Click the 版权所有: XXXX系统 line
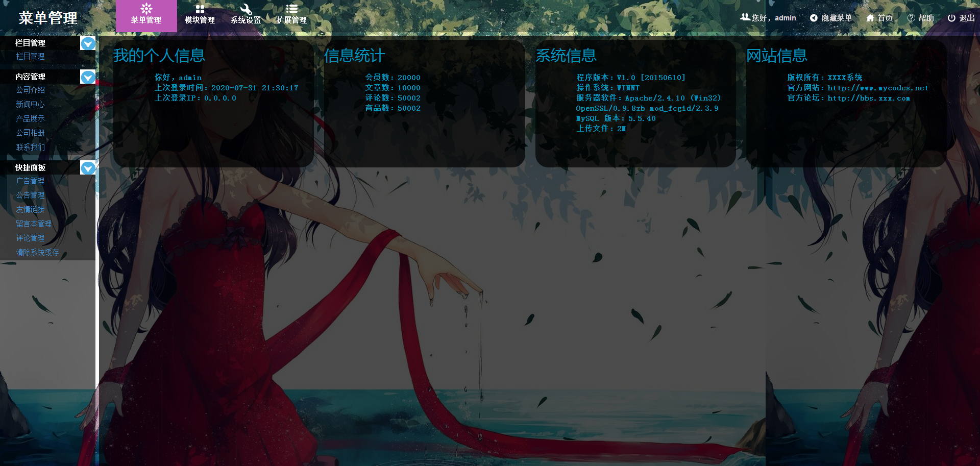The image size is (980, 466). click(x=825, y=78)
